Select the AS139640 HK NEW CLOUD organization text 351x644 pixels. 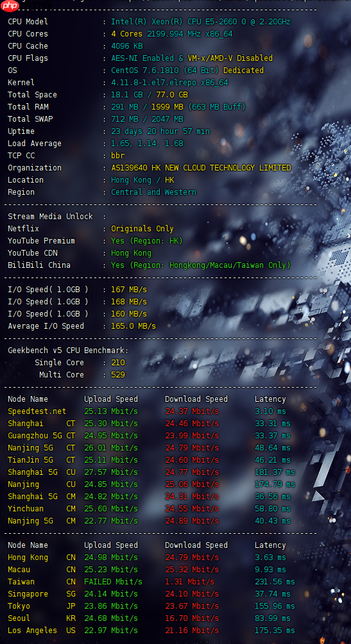tap(201, 168)
